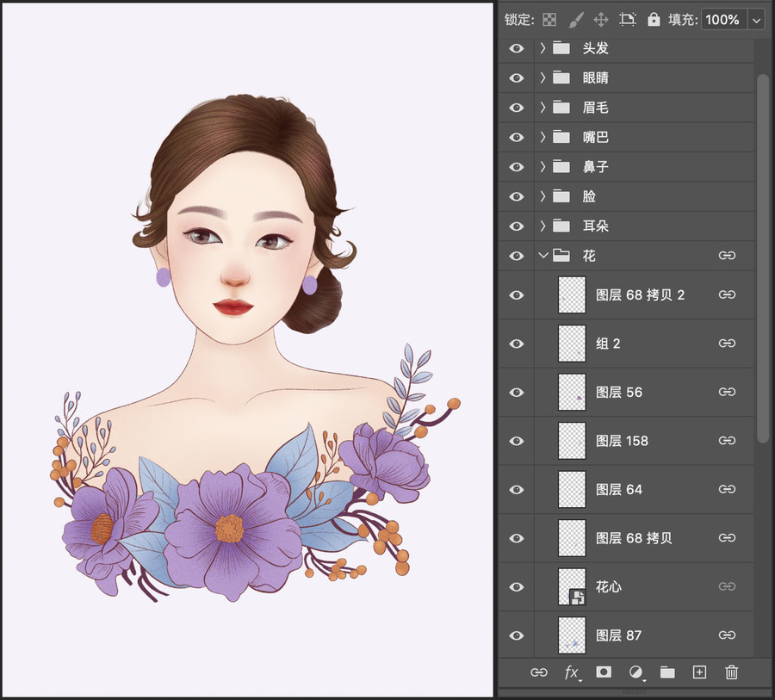Click thumbnail of 图层 68 拷贝

[x=572, y=538]
